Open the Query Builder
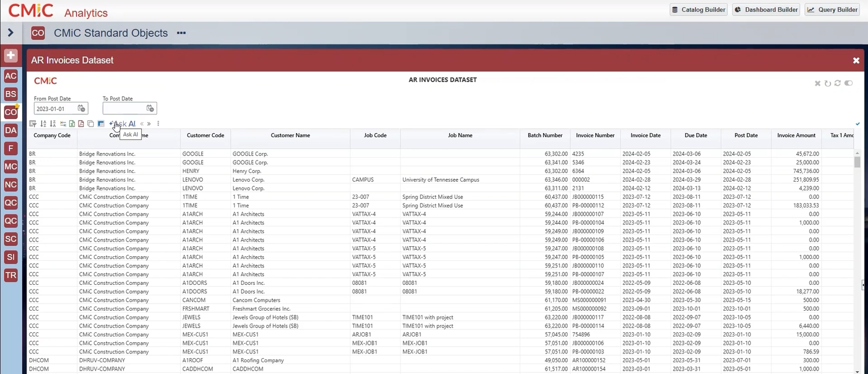868x374 pixels. pyautogui.click(x=832, y=9)
